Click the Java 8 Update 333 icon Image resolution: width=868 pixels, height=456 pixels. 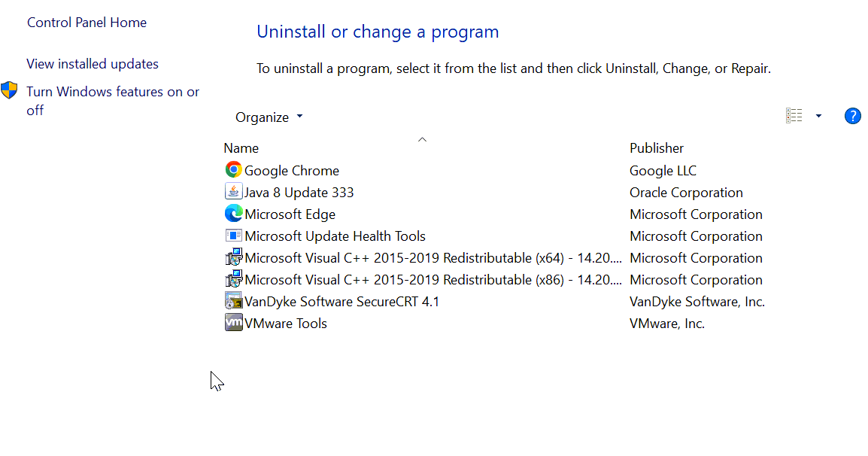pyautogui.click(x=234, y=192)
